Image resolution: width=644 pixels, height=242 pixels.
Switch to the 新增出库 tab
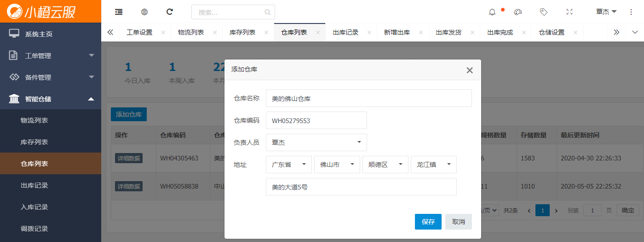(x=397, y=33)
